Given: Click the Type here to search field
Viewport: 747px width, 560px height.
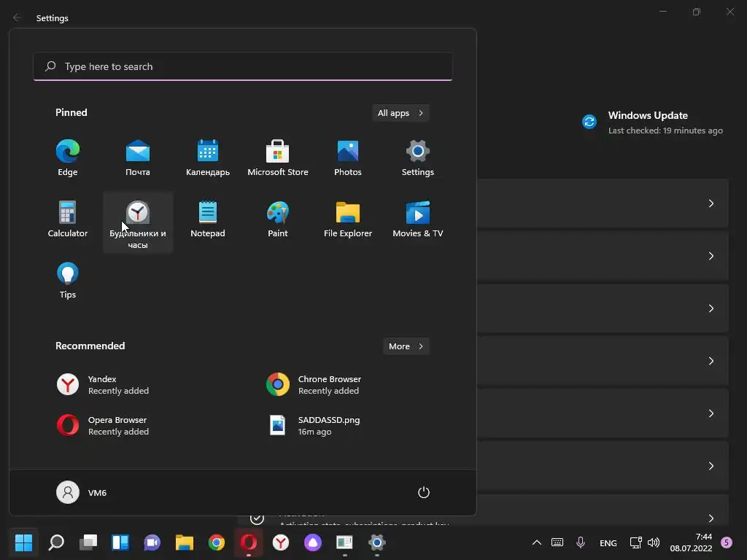Looking at the screenshot, I should pos(243,66).
